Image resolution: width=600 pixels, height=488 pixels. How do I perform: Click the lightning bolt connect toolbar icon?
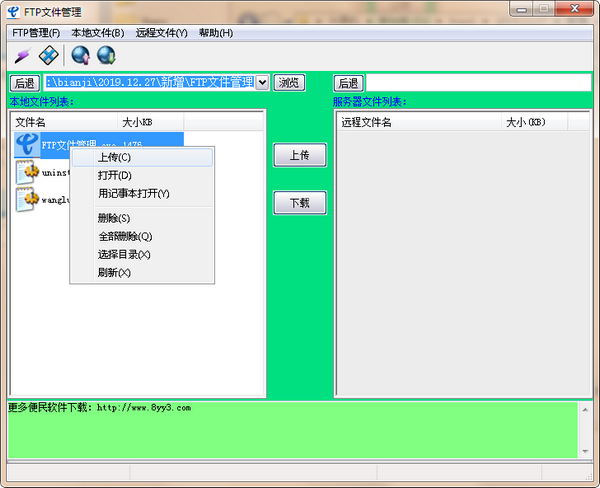point(21,54)
